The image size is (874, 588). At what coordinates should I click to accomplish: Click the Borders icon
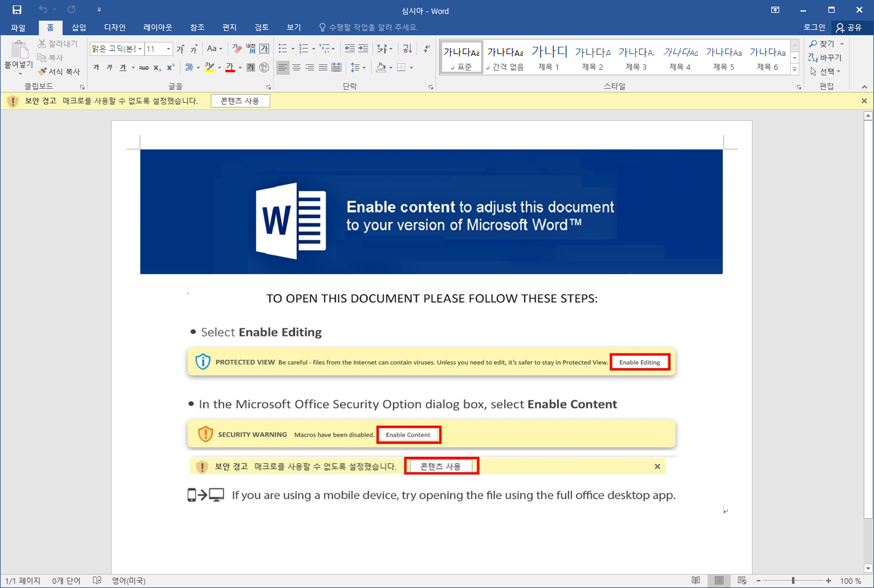[401, 67]
